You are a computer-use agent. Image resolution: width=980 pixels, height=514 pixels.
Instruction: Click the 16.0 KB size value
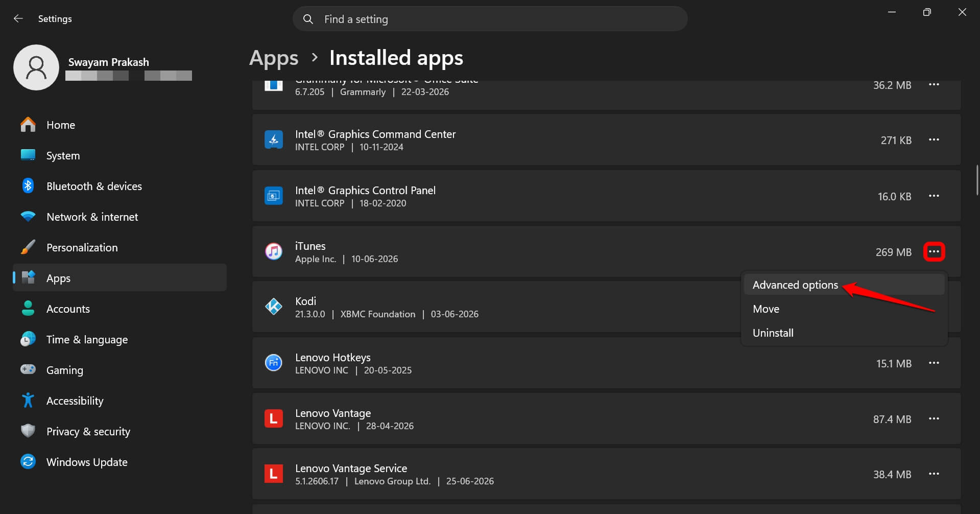894,196
